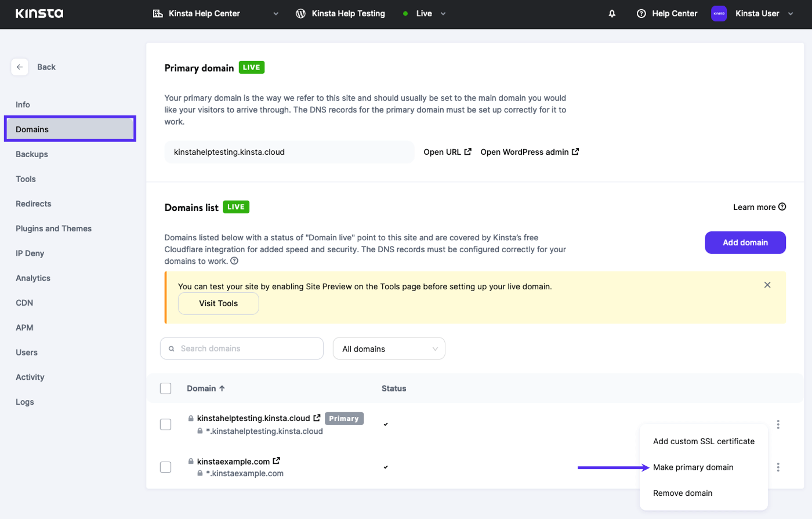
Task: Click the kinstahelptesting.kinsta.cloud domain name in list
Action: point(253,418)
